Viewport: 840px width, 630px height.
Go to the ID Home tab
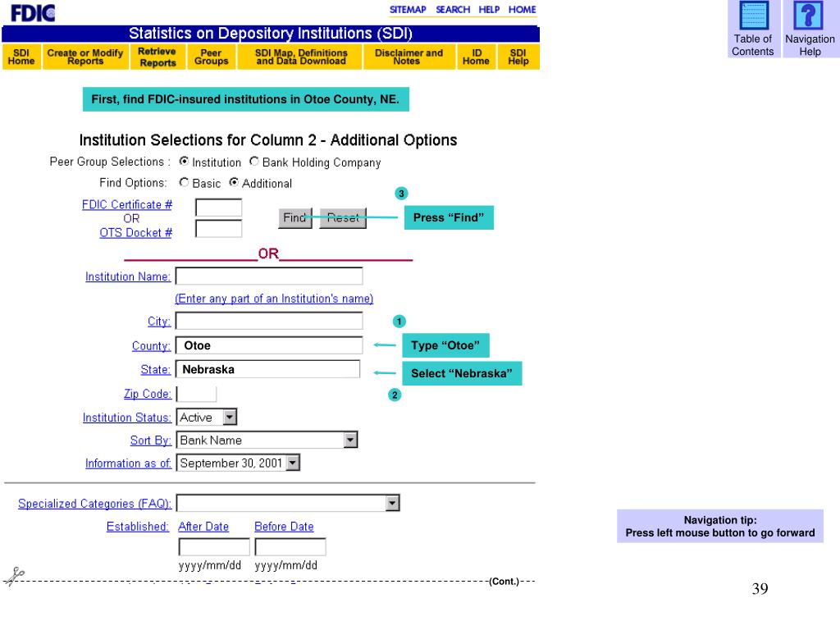477,57
